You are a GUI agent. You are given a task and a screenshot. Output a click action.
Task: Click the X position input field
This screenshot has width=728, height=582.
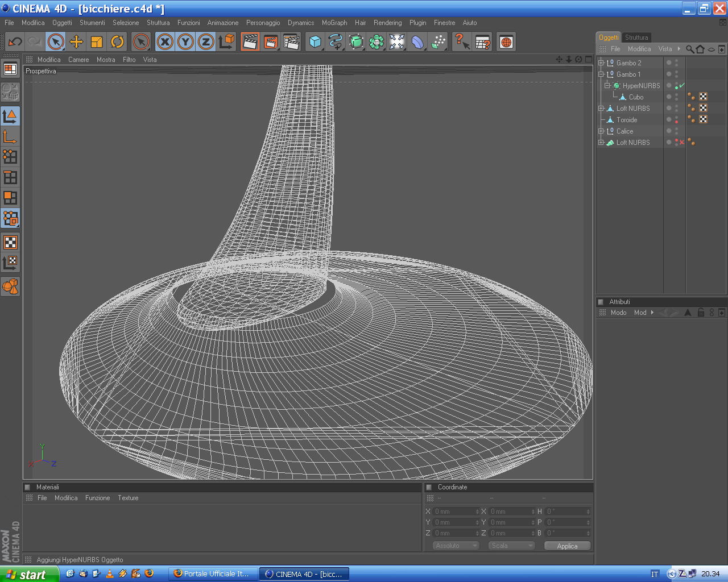coord(455,512)
